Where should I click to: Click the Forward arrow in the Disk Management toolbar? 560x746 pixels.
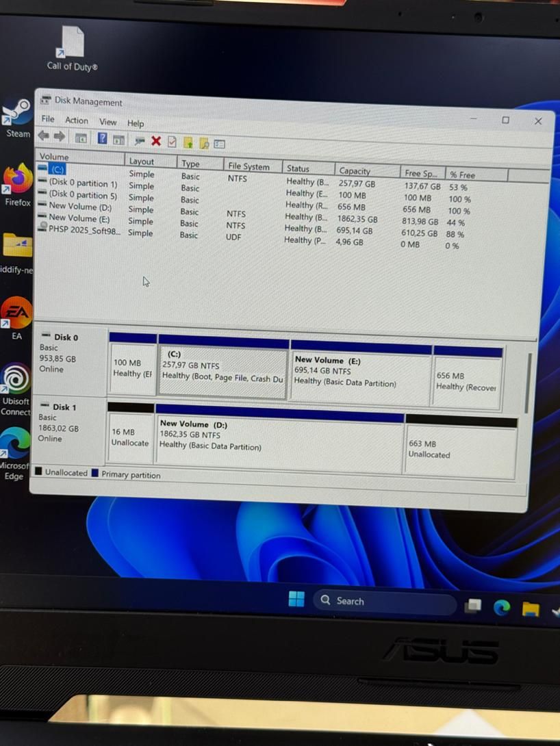coord(59,137)
